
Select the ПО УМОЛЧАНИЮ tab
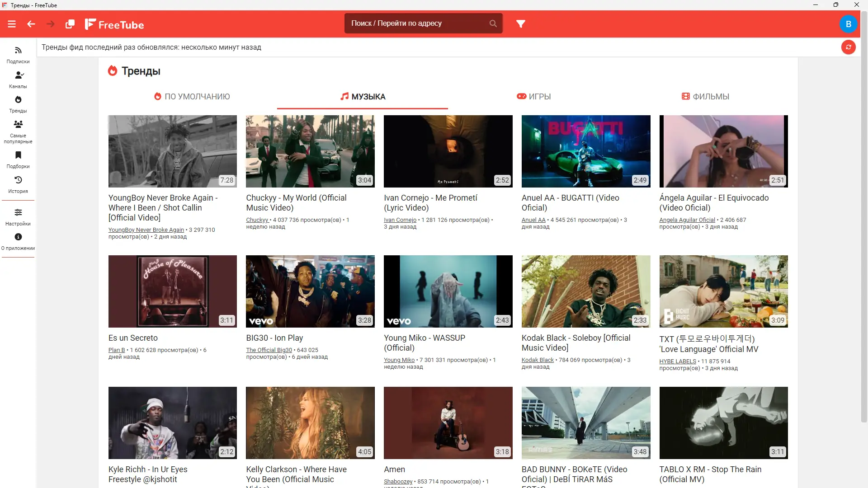[x=192, y=96]
